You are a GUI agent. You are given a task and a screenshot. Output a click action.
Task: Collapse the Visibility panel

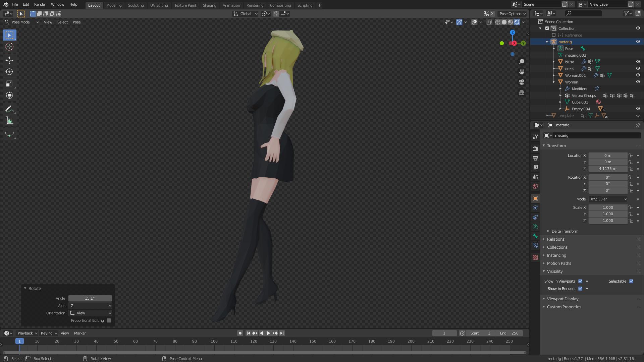point(554,271)
